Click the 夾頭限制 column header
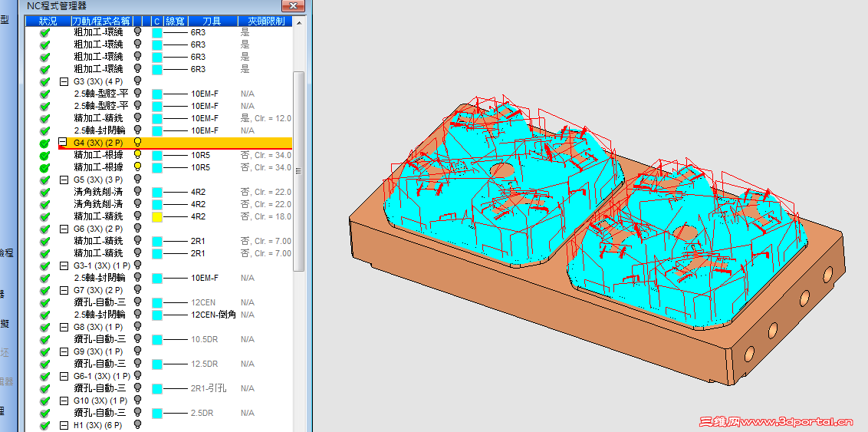 tap(266, 21)
